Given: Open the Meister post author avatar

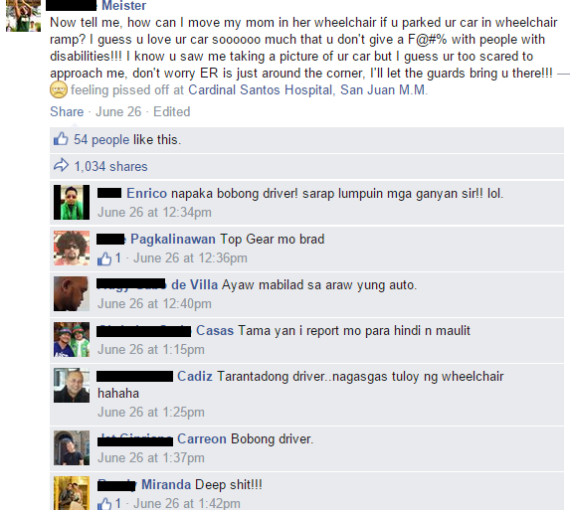Looking at the screenshot, I should coord(23,16).
